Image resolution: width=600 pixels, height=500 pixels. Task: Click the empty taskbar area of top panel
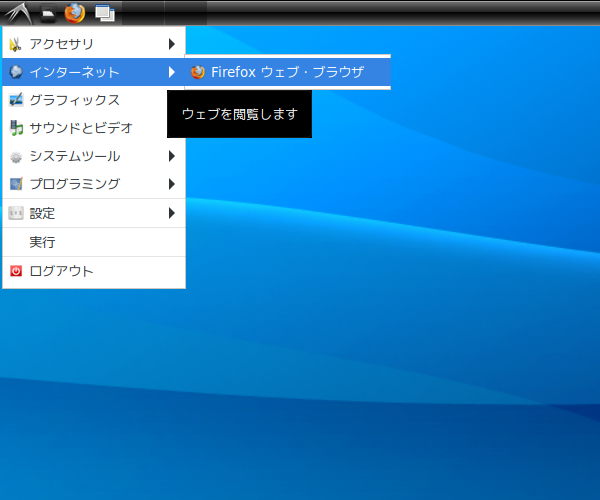coord(402,13)
